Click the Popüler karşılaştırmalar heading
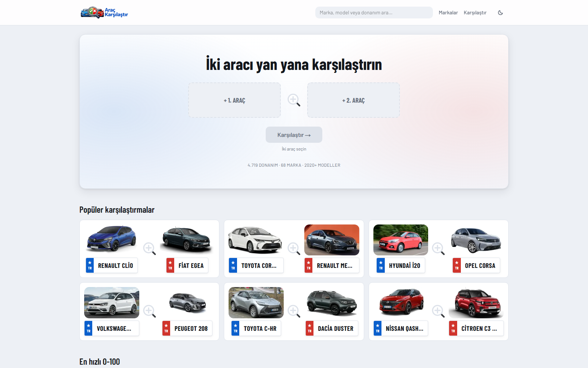Image resolution: width=588 pixels, height=368 pixels. point(117,210)
